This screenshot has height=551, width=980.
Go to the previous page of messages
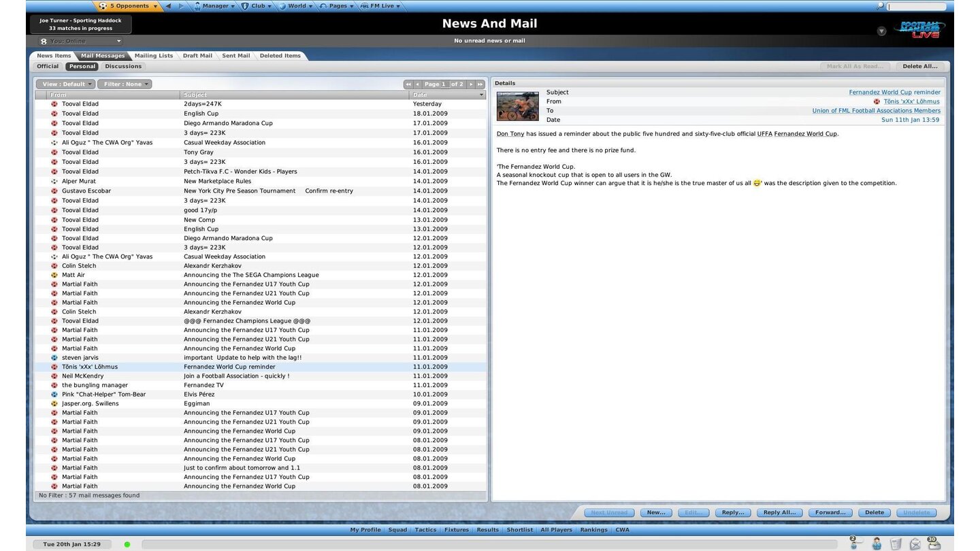[x=417, y=84]
